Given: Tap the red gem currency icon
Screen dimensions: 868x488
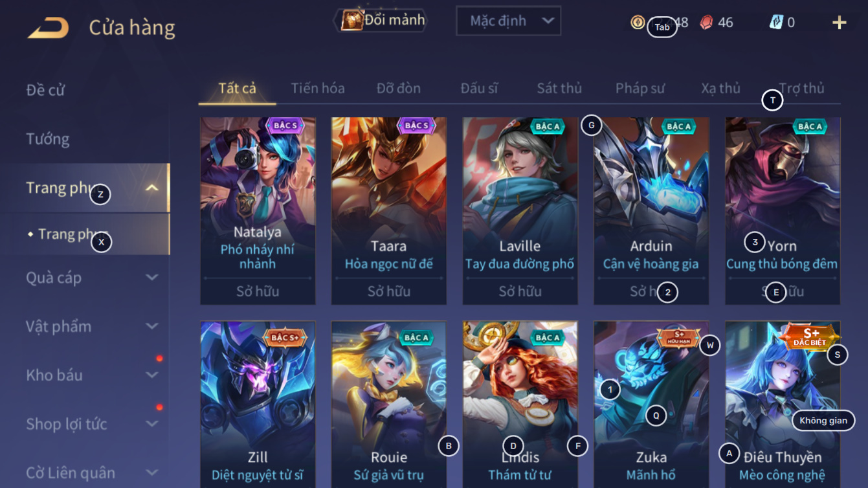Looking at the screenshot, I should point(707,22).
